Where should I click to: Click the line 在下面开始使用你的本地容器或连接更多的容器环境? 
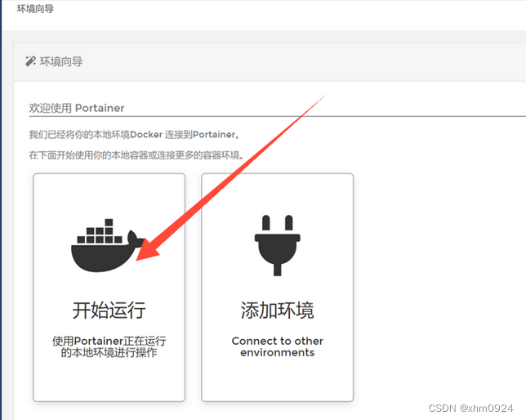[x=136, y=155]
